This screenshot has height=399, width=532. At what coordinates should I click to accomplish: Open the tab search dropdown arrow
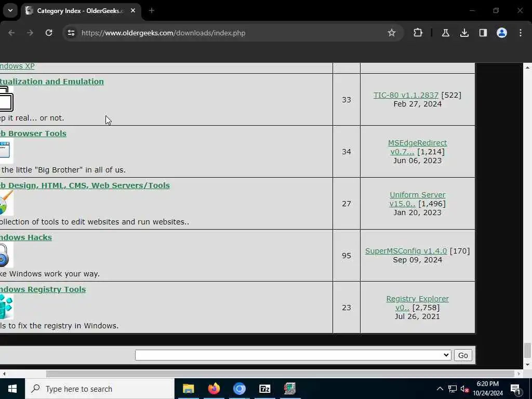coord(10,10)
